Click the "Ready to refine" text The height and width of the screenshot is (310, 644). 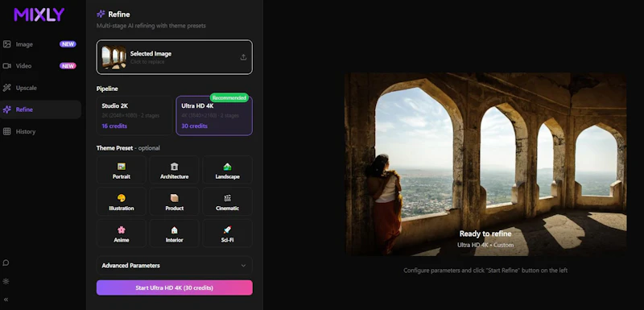[x=485, y=234]
